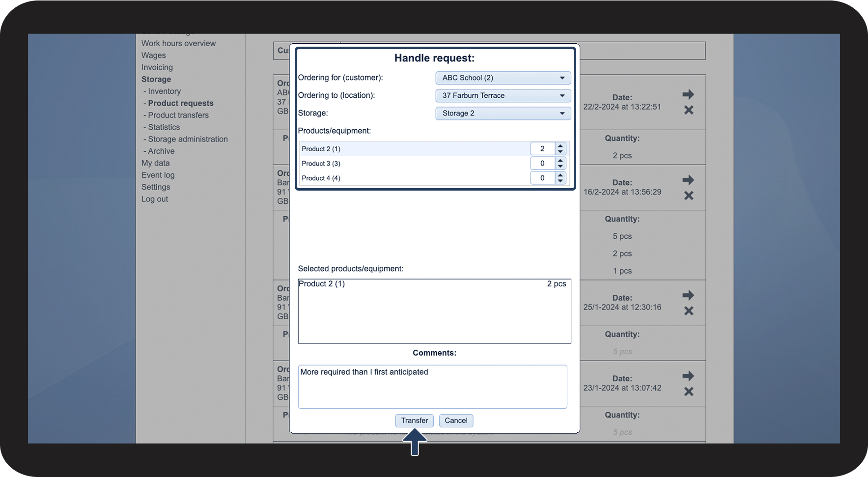Click the Cancel button

pyautogui.click(x=456, y=421)
